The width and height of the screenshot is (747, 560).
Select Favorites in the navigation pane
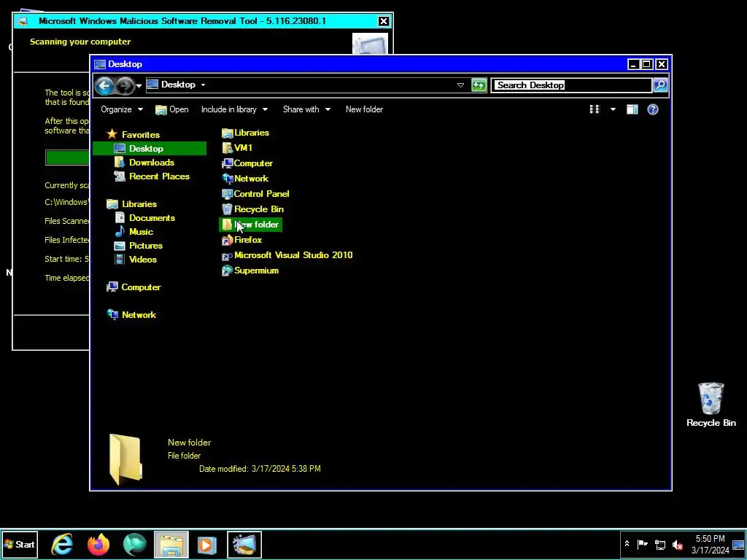pos(133,135)
